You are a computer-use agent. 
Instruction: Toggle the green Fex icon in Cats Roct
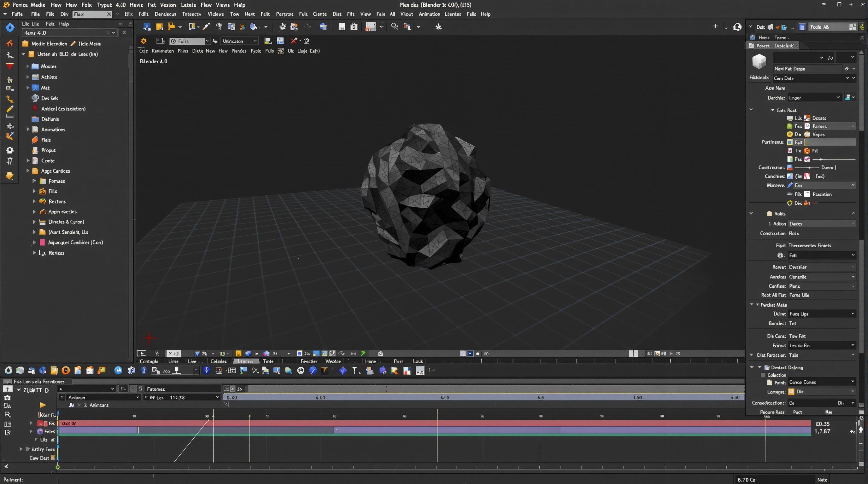tap(789, 126)
